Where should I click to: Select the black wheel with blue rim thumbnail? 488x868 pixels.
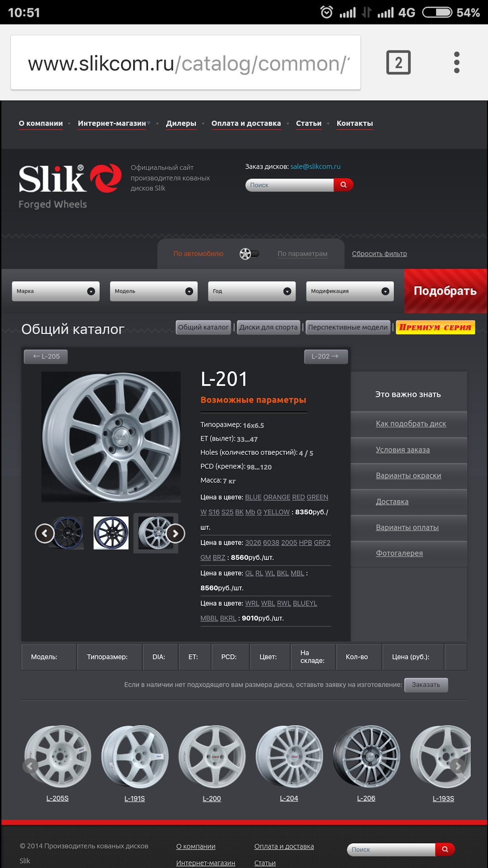[x=68, y=533]
